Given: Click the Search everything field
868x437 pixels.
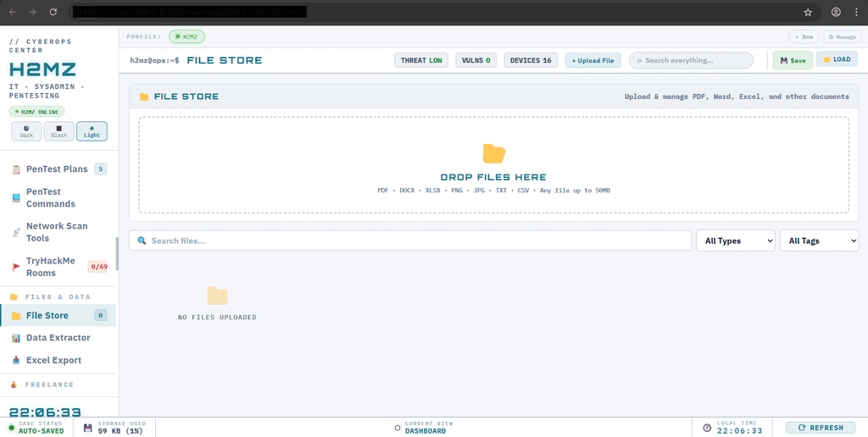Looking at the screenshot, I should [x=691, y=60].
